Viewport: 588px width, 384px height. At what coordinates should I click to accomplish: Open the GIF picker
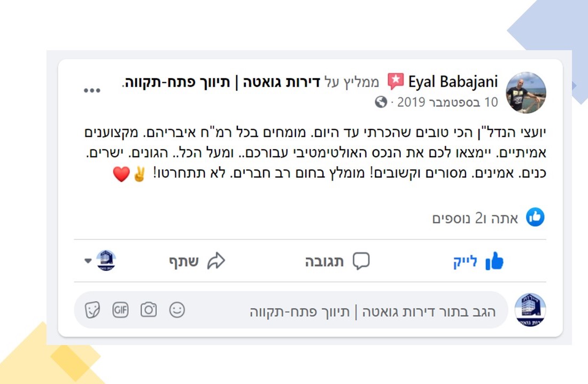(x=121, y=310)
